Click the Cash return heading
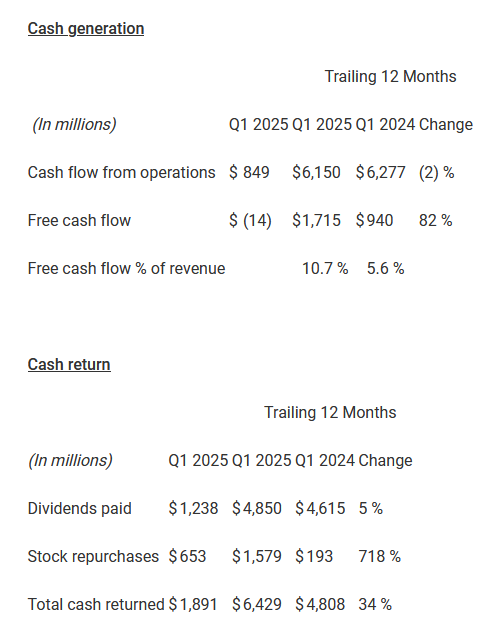 [69, 365]
